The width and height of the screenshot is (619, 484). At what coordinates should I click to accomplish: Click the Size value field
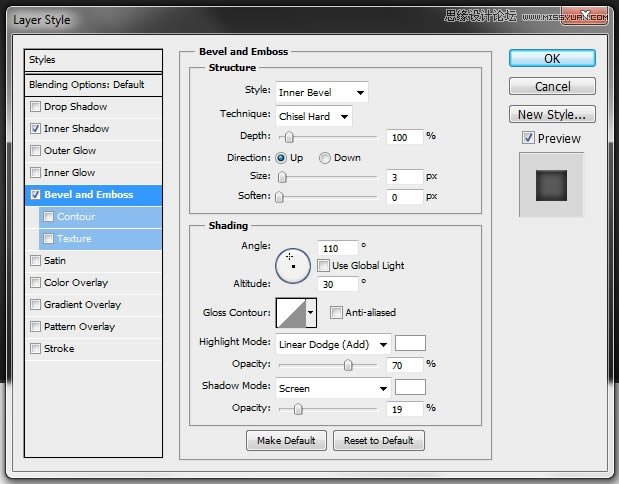[405, 177]
